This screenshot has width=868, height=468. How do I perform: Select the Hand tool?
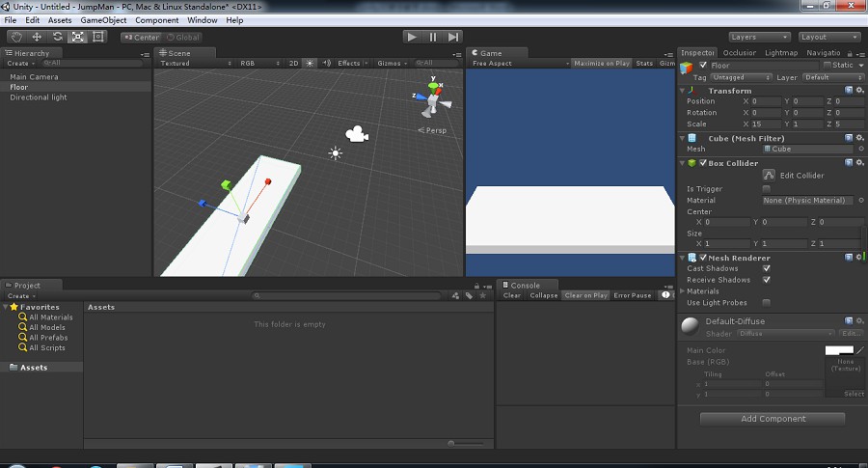coord(16,37)
